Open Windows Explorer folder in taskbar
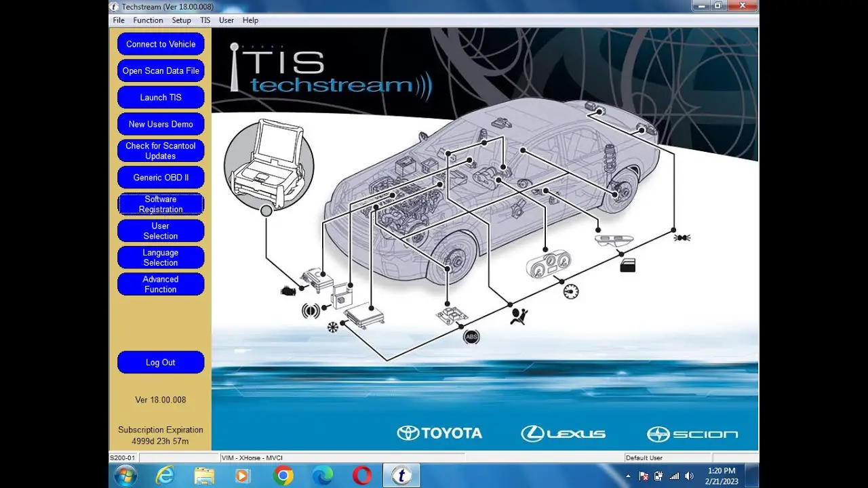The width and height of the screenshot is (868, 488). click(204, 476)
